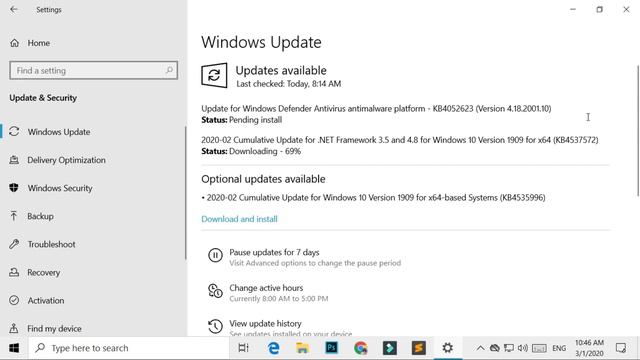Click the update history clock icon

coord(215,326)
